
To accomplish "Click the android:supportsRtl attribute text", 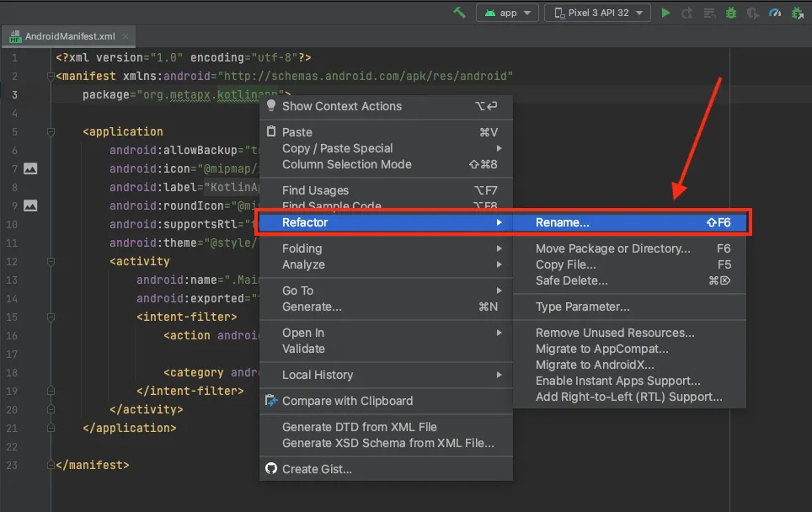I will point(174,224).
